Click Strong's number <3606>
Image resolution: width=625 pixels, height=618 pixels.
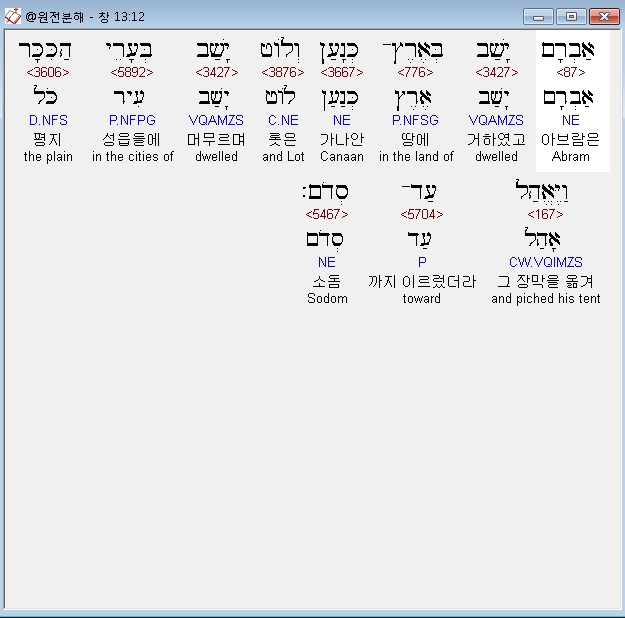(x=47, y=72)
